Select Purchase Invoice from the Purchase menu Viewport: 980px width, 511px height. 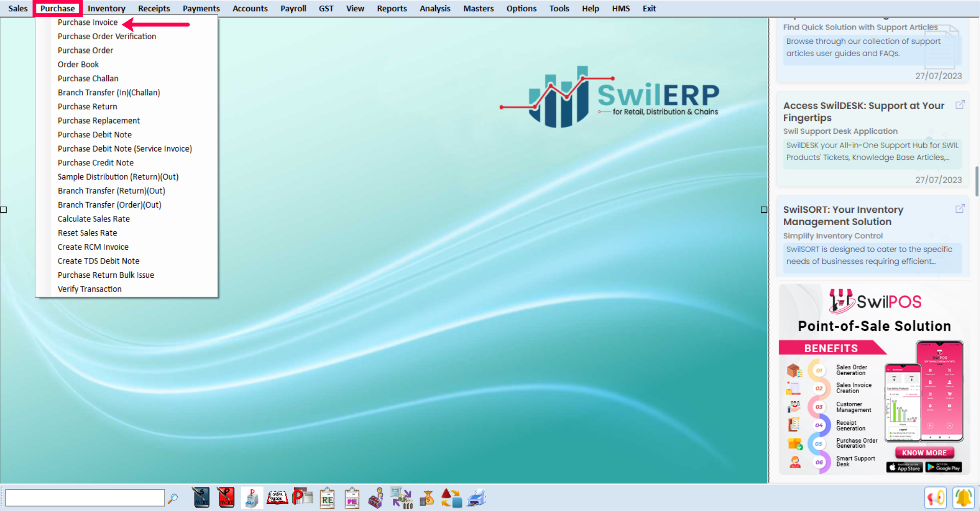tap(87, 22)
